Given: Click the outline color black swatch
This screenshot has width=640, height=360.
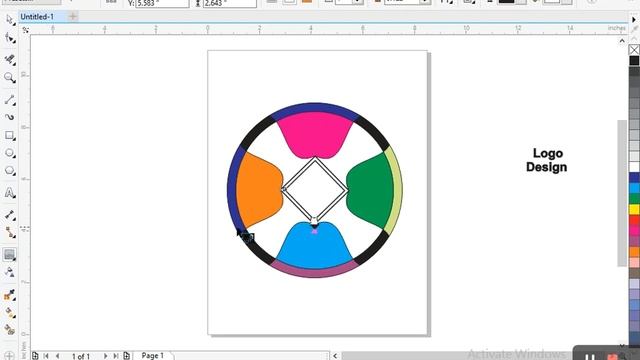Looking at the screenshot, I should 506,2.
